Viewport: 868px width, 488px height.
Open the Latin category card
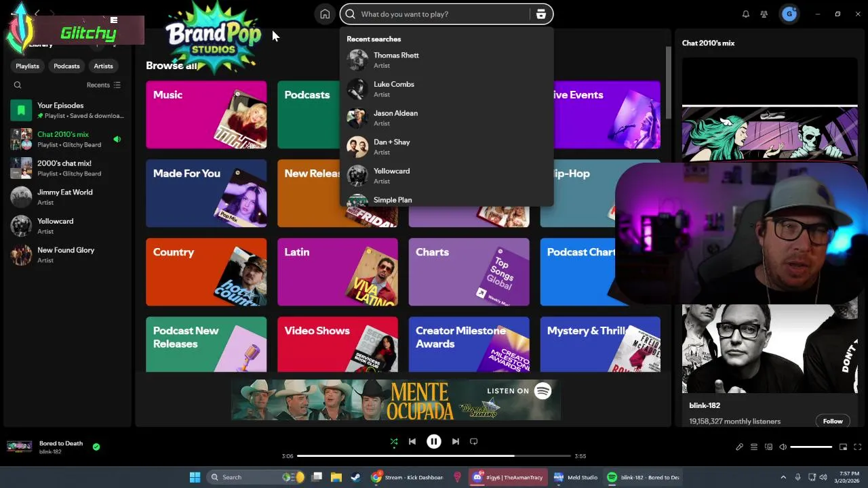tap(338, 272)
